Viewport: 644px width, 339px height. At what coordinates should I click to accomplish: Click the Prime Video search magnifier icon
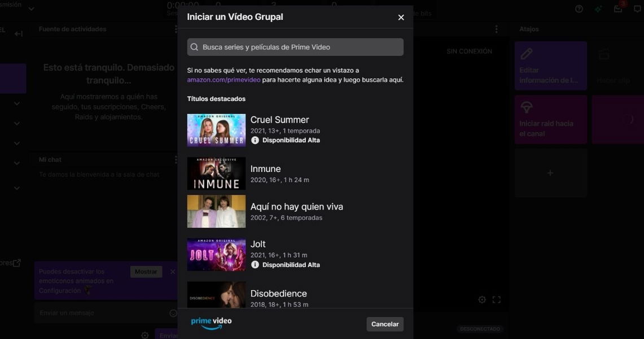point(194,47)
